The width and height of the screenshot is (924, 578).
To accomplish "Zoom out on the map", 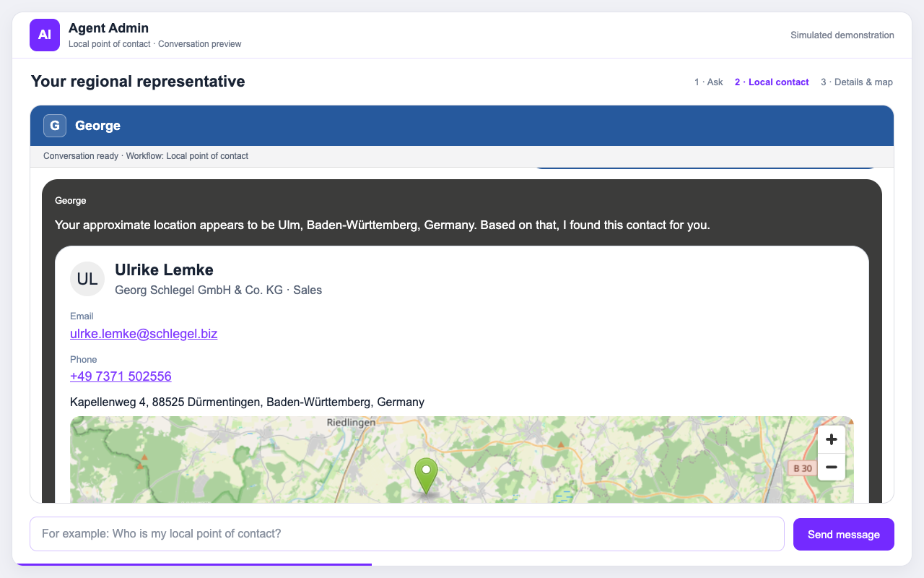I will tap(831, 467).
